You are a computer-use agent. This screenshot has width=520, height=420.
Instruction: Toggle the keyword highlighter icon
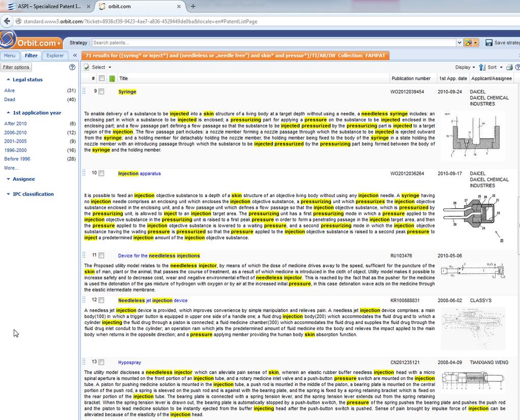(468, 43)
